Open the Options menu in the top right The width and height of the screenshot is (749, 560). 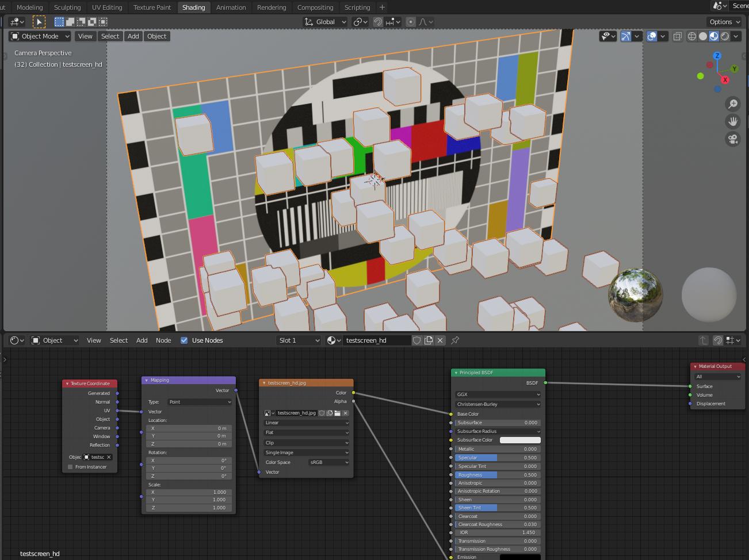(x=723, y=22)
